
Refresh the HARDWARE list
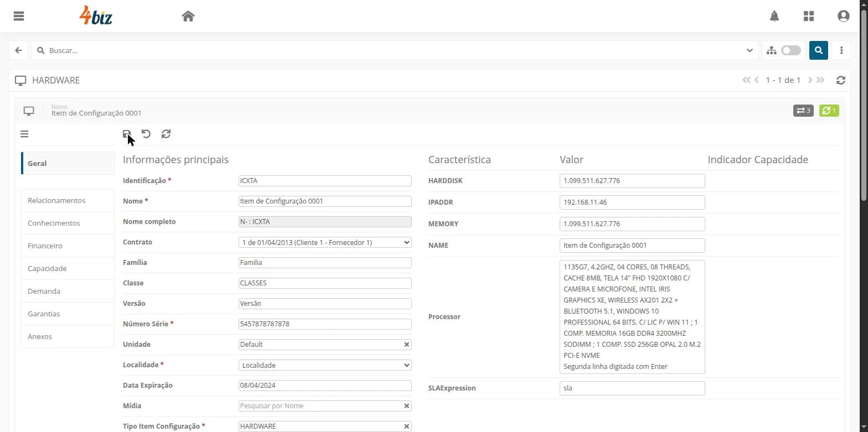pyautogui.click(x=841, y=80)
